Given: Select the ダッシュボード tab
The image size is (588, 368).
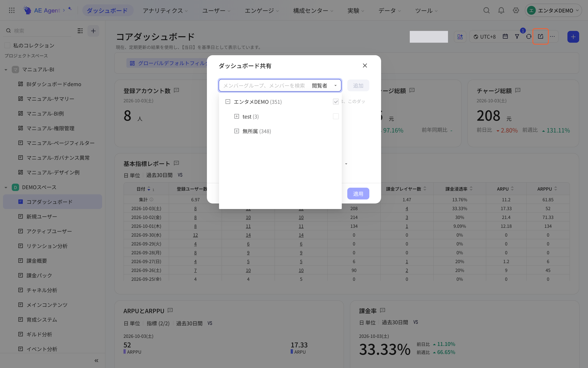Looking at the screenshot, I should coord(108,10).
